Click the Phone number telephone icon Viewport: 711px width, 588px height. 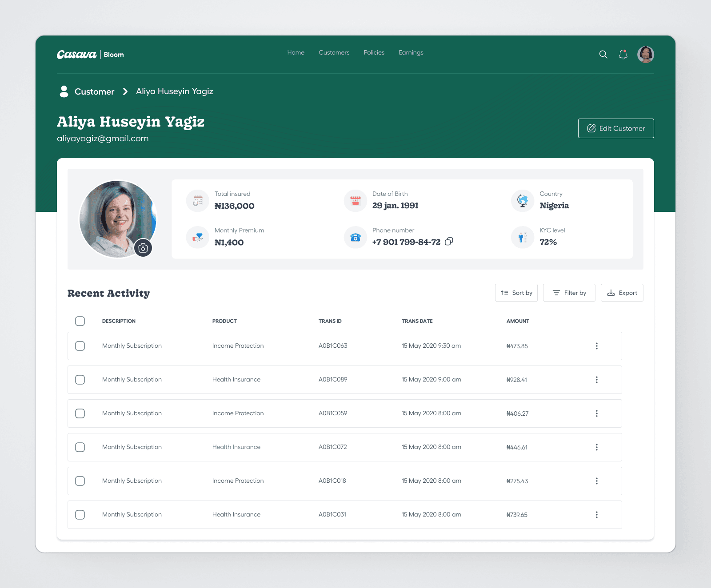[x=355, y=237]
